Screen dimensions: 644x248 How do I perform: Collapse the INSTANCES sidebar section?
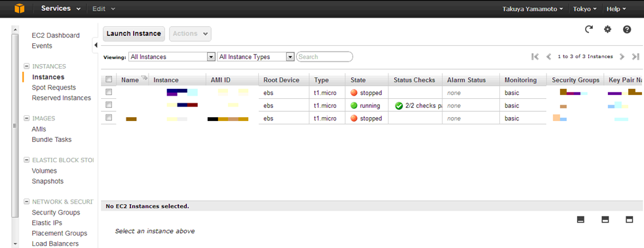[x=27, y=66]
